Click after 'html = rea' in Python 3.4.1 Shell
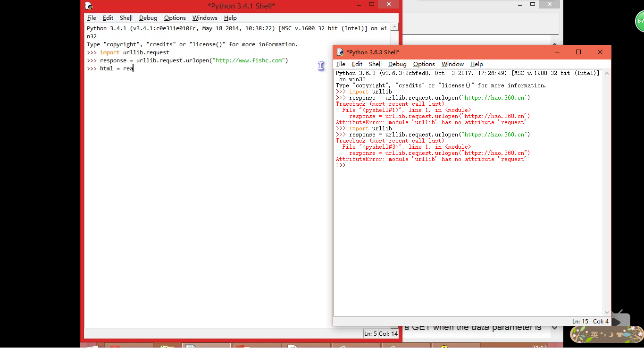This screenshot has width=644, height=348. click(134, 69)
